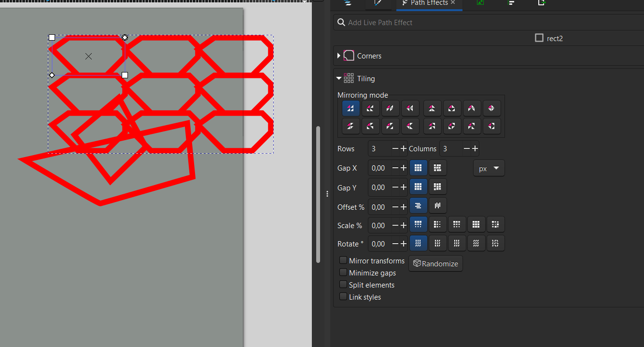
Task: Select last Mirroring mode icon in top row
Action: tap(491, 108)
